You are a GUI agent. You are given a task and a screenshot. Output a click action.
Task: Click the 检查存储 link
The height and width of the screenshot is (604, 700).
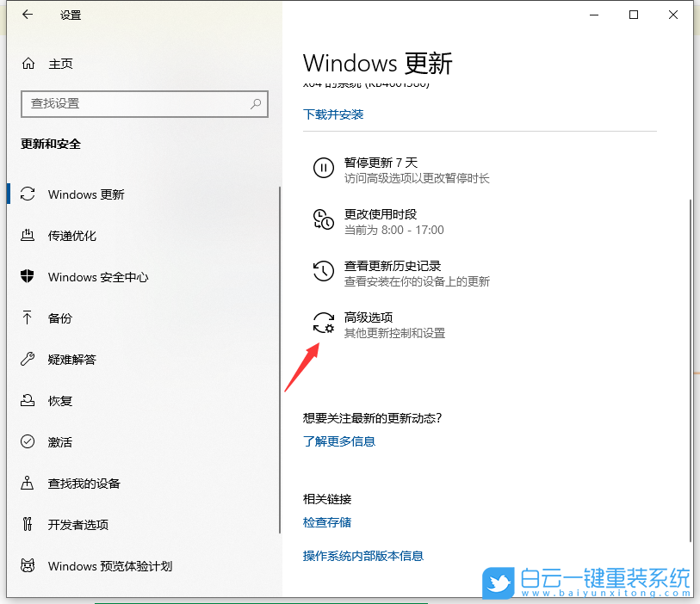tap(327, 521)
